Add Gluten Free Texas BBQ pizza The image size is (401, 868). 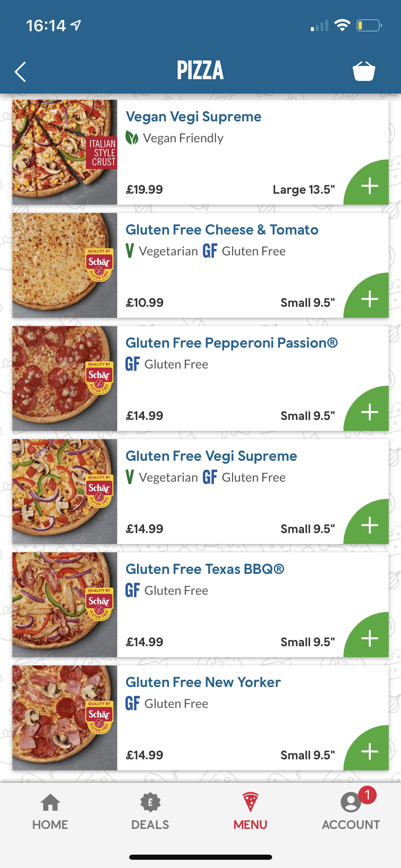[369, 638]
